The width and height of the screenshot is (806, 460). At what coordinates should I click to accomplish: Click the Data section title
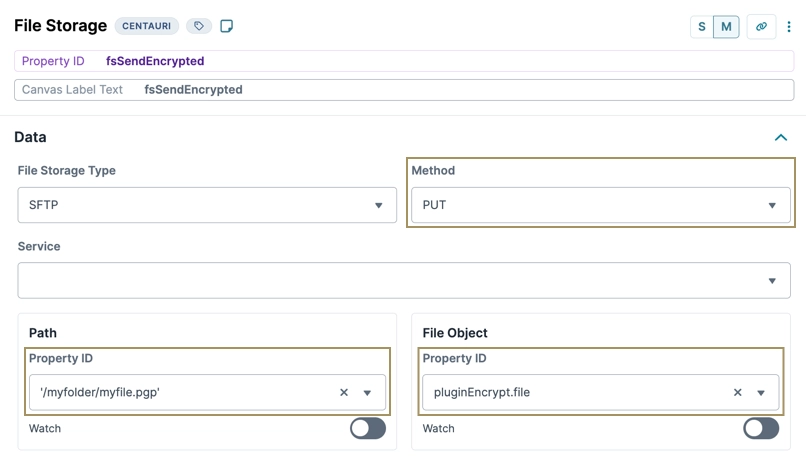(30, 137)
